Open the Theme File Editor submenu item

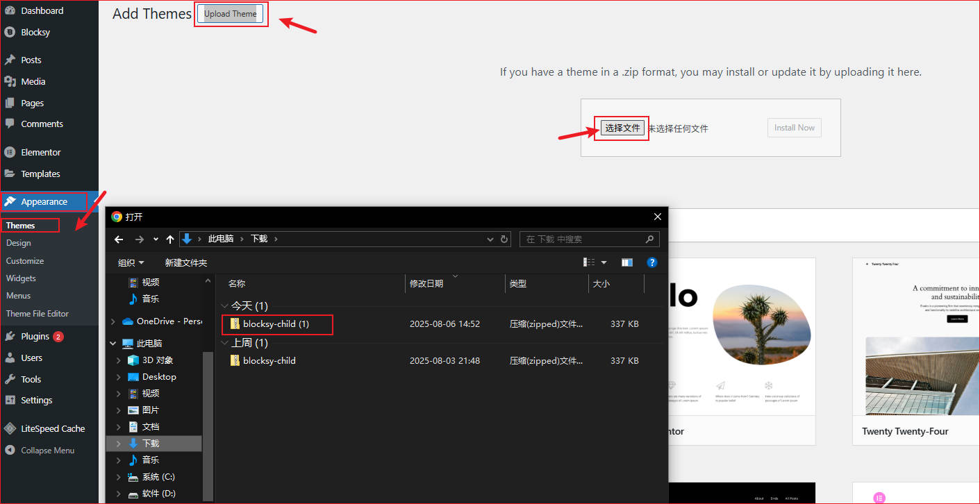(38, 314)
